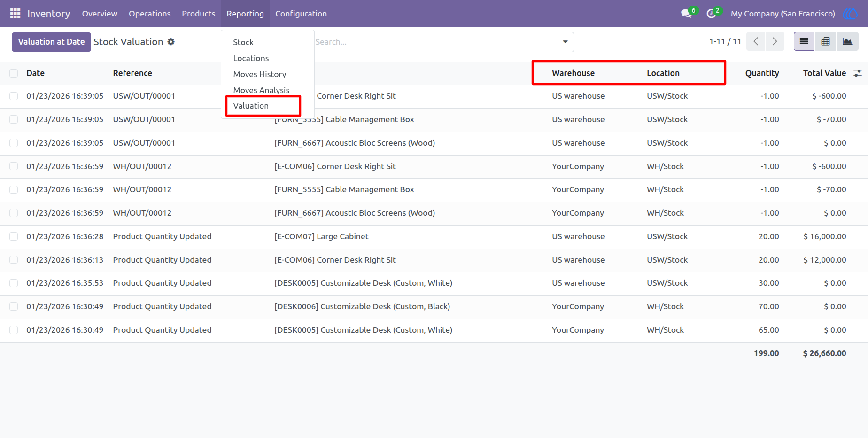Image resolution: width=868 pixels, height=438 pixels.
Task: Switch to graph view
Action: (847, 42)
